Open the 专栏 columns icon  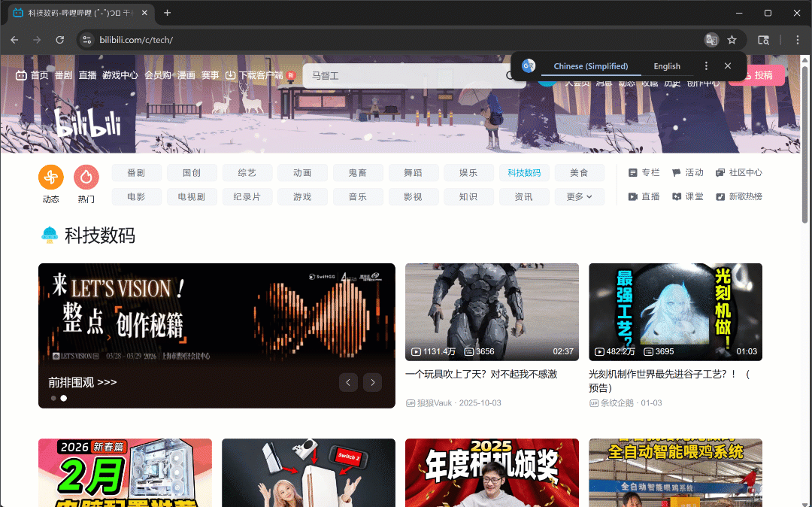(634, 172)
